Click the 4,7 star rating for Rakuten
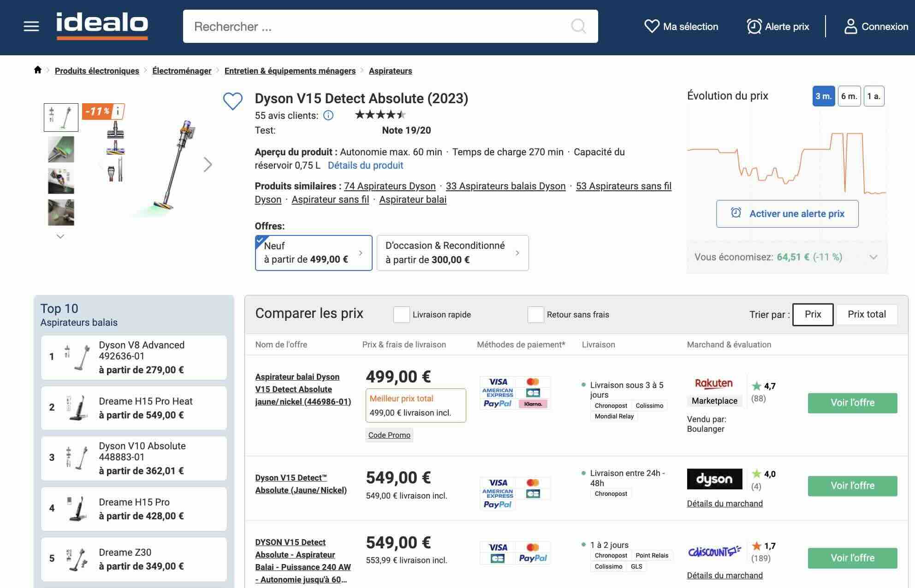Viewport: 915px width, 588px height. click(764, 386)
